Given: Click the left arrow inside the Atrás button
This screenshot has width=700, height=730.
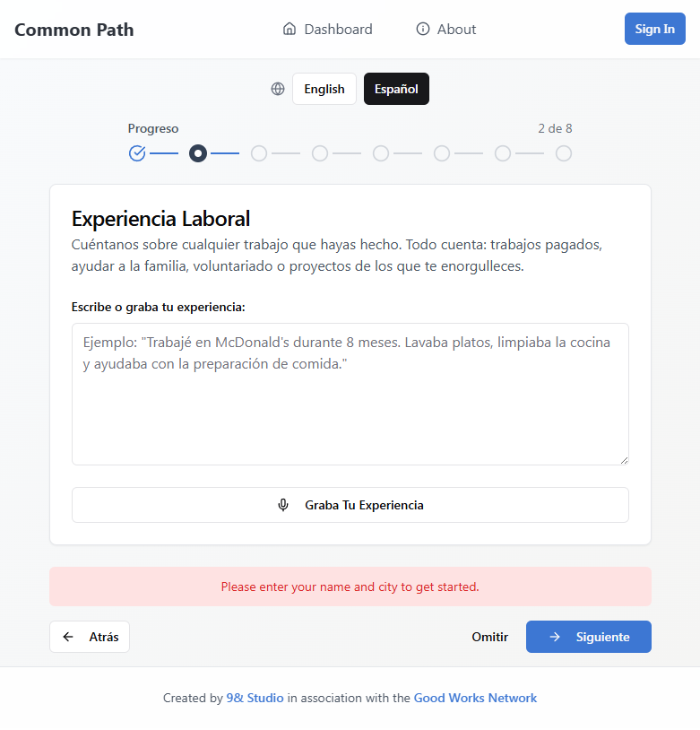Looking at the screenshot, I should click(x=67, y=636).
